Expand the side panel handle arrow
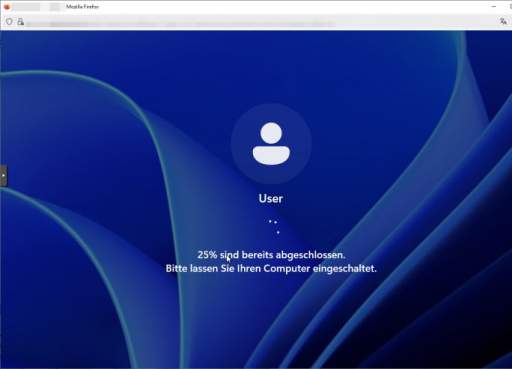Image resolution: width=512 pixels, height=369 pixels. (x=3, y=175)
